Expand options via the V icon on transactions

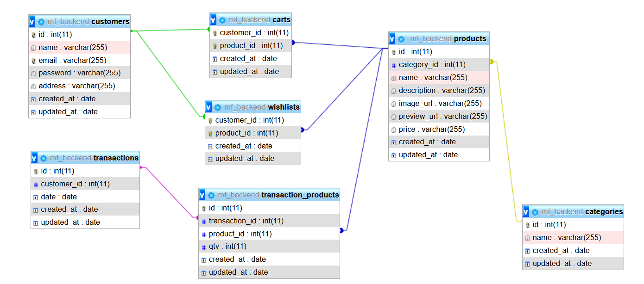point(35,158)
